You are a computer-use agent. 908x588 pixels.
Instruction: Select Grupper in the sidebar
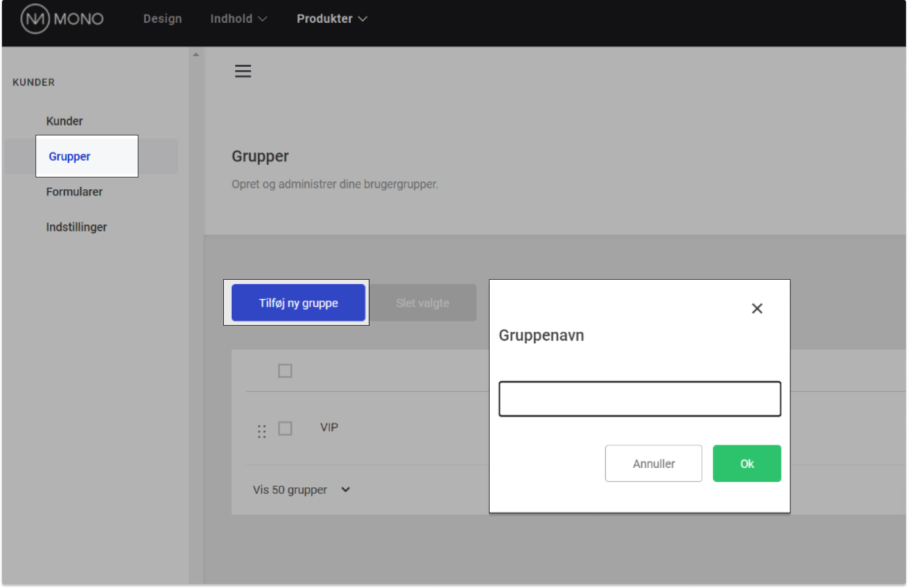click(x=70, y=157)
